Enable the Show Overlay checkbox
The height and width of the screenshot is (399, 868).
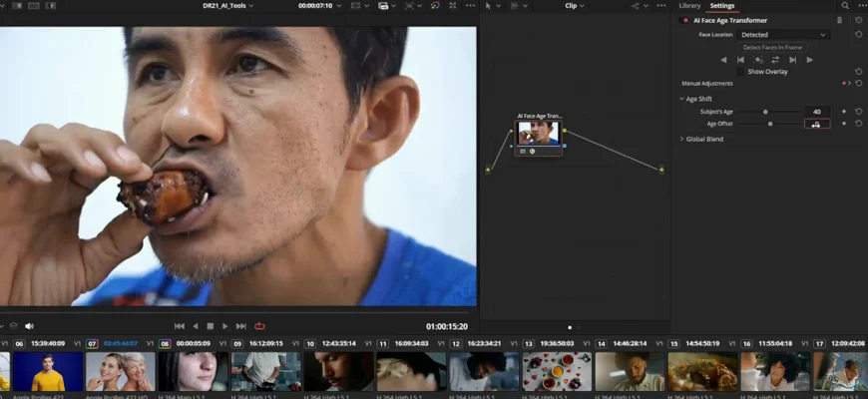pos(740,72)
